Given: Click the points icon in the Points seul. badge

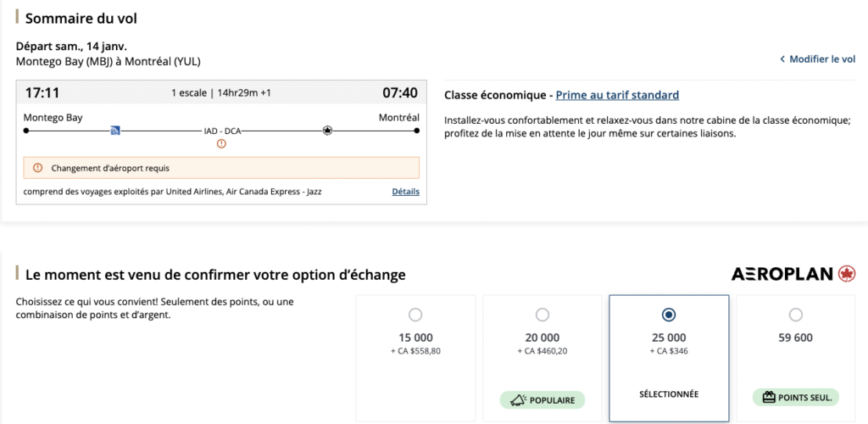Looking at the screenshot, I should pos(766,397).
